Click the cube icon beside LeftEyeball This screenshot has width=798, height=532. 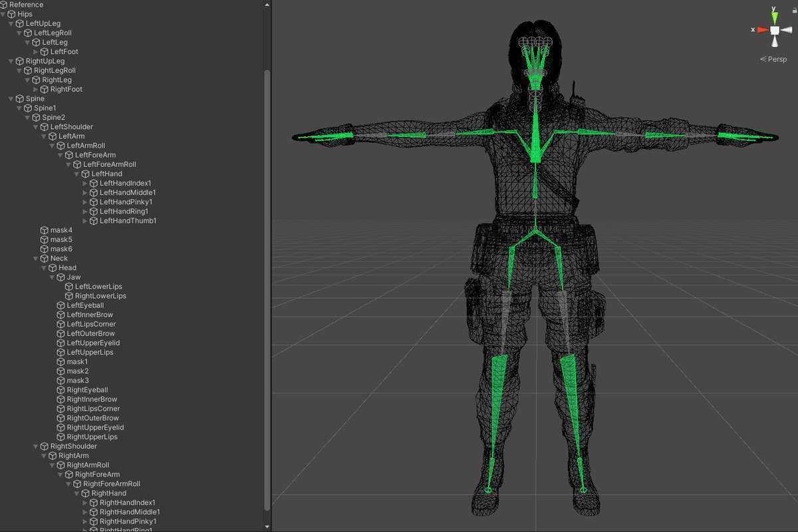coord(61,305)
